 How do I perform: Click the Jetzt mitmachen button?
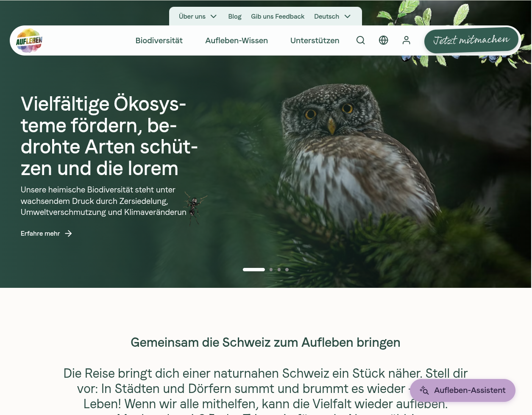[471, 41]
